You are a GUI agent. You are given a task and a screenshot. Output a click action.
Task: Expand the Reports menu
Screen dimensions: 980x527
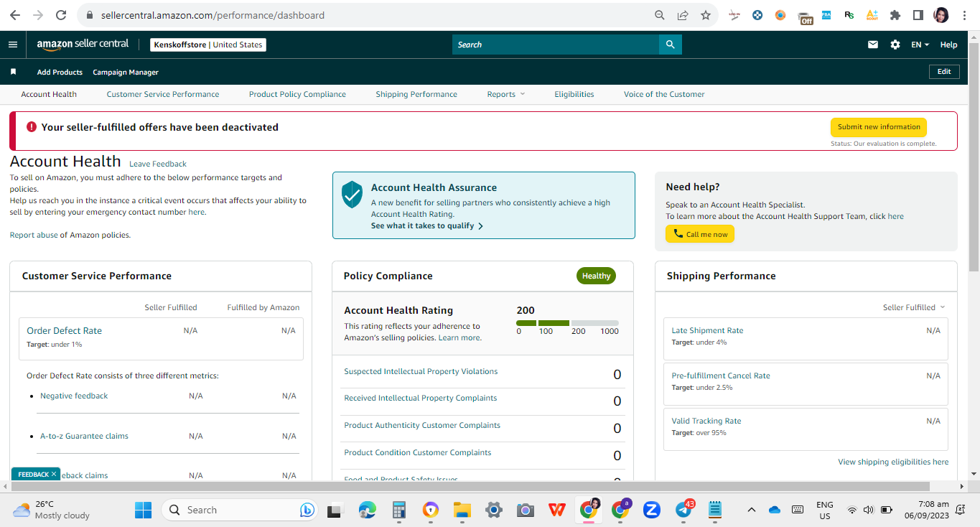coord(506,94)
